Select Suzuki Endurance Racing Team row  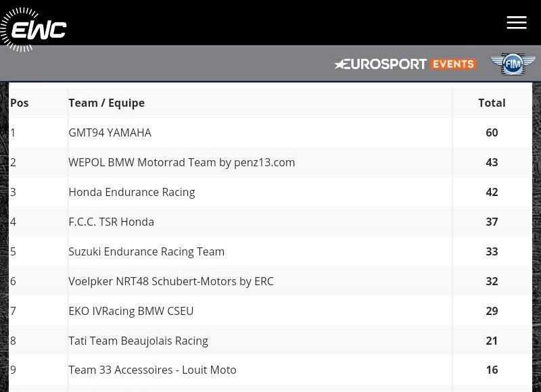point(146,252)
